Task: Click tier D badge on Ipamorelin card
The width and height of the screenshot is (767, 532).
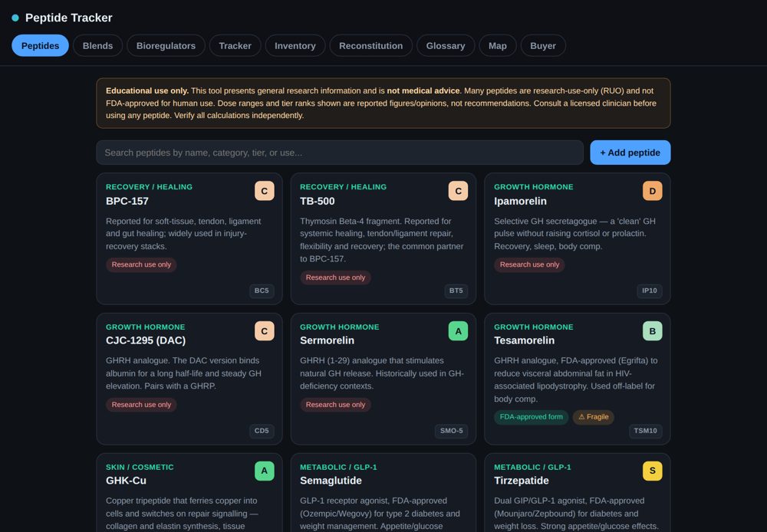Action: tap(653, 191)
